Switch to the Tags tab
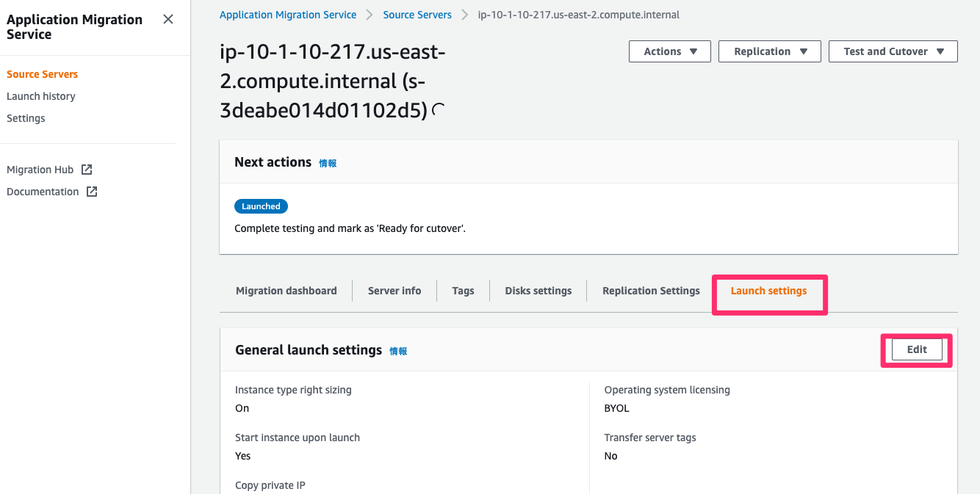Viewport: 980px width, 494px height. (x=463, y=291)
